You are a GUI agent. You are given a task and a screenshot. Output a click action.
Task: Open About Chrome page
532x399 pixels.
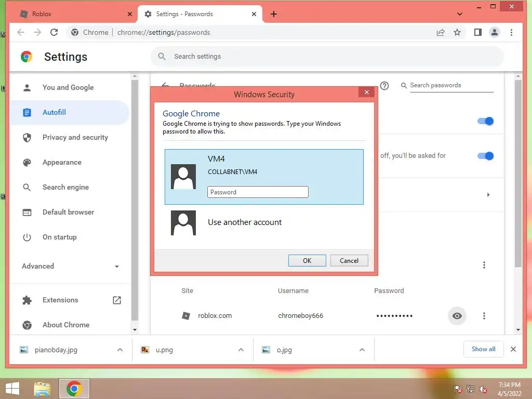coord(70,325)
